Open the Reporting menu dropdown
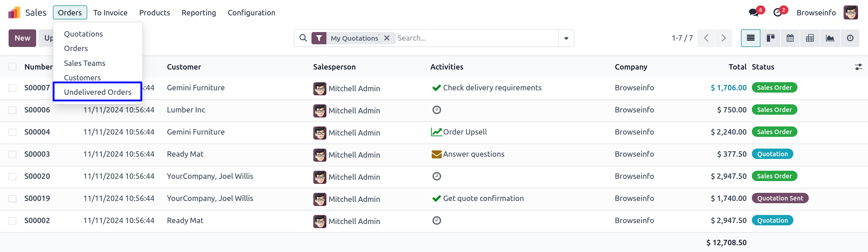Viewport: 868px width, 252px height. pos(199,13)
